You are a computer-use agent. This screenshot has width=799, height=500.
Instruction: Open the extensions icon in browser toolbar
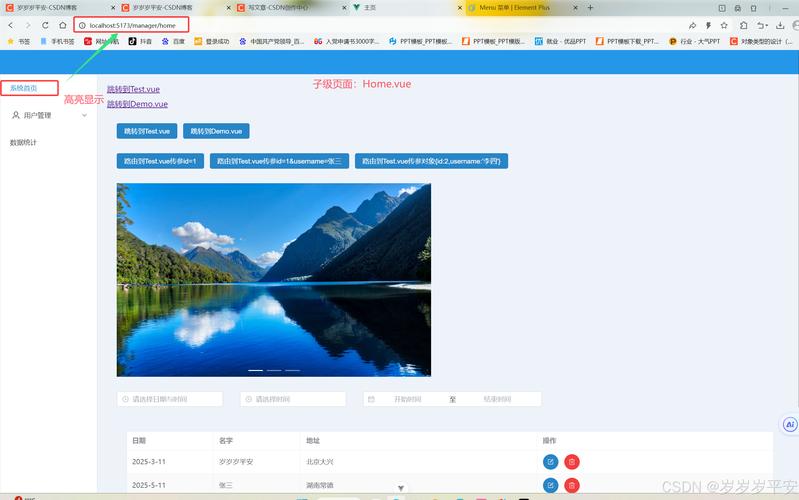tap(744, 25)
